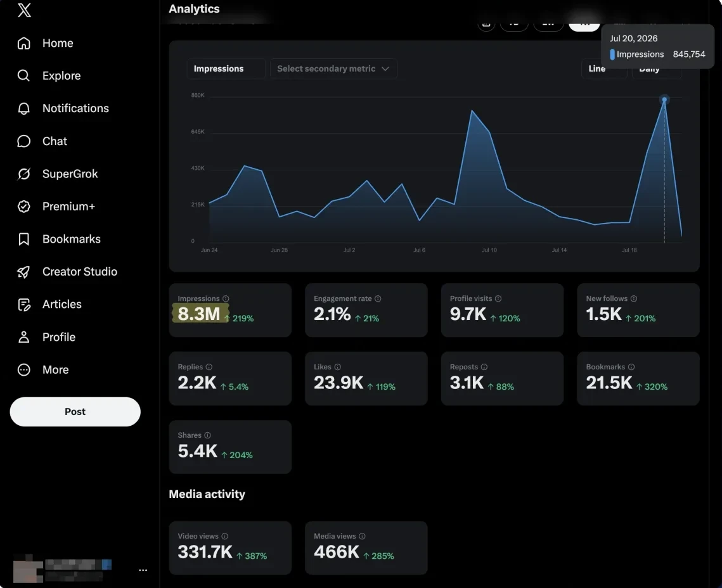Click the Jul 18 x-axis label
The image size is (722, 588).
pos(629,250)
